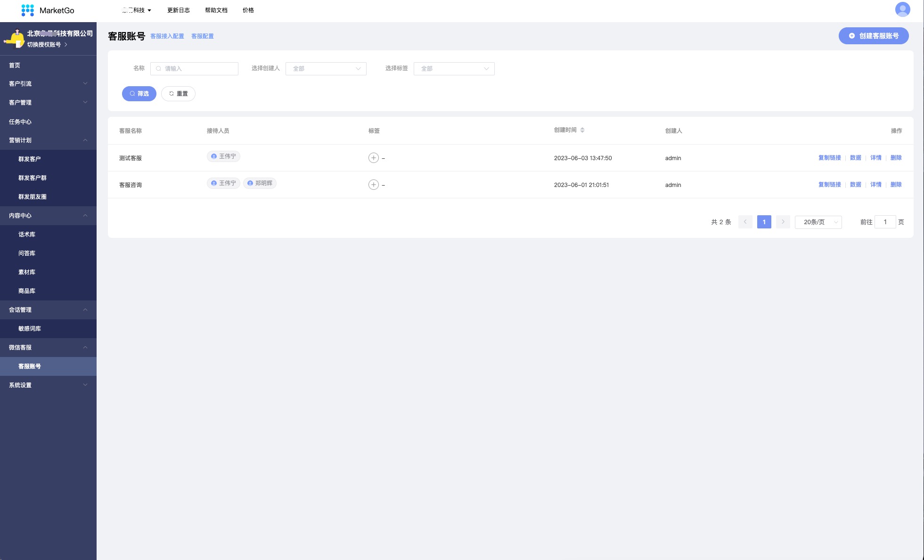Click the 筛选 filter button

pos(139,94)
